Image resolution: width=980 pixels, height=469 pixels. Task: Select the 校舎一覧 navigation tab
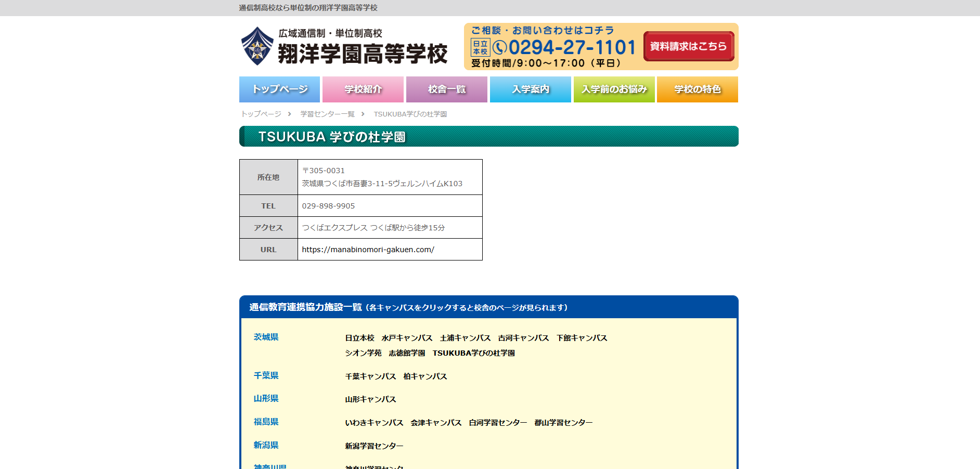coord(447,89)
